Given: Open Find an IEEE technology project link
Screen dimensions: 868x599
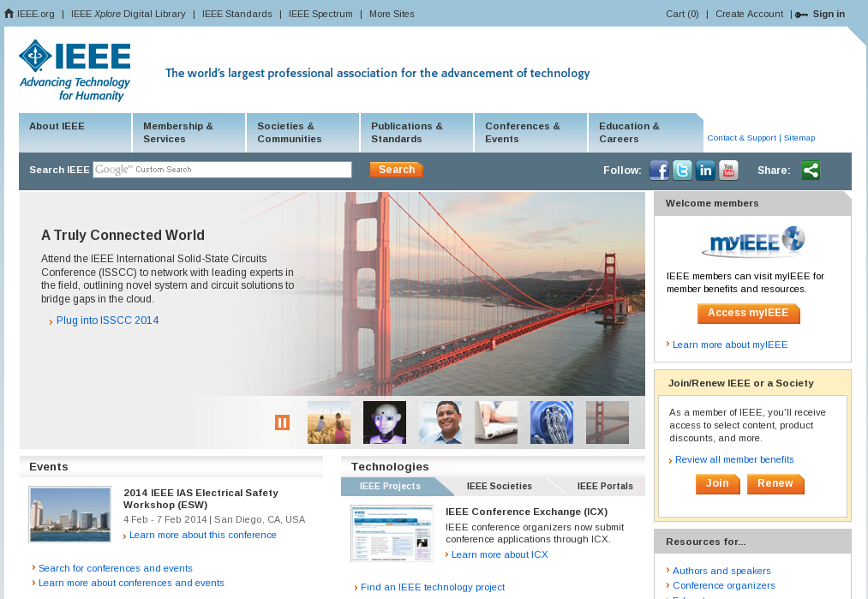Looking at the screenshot, I should coord(433,587).
